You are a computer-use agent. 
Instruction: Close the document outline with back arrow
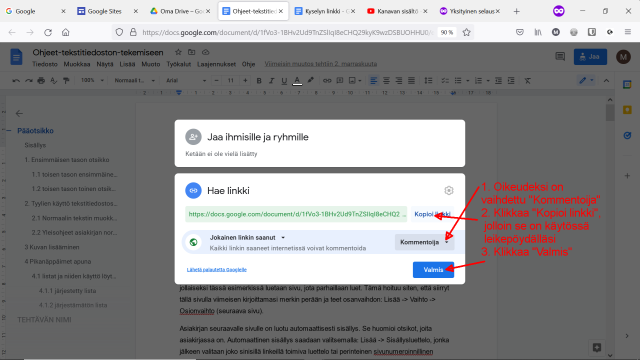tap(19, 113)
